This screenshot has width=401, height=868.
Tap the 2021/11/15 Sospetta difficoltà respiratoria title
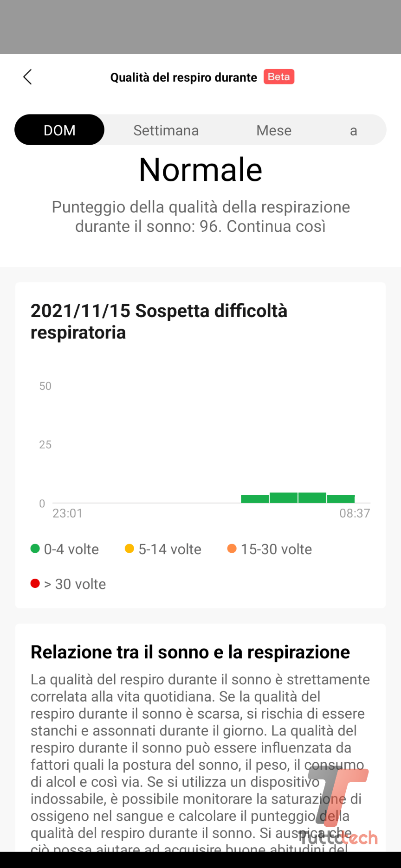pos(159,321)
